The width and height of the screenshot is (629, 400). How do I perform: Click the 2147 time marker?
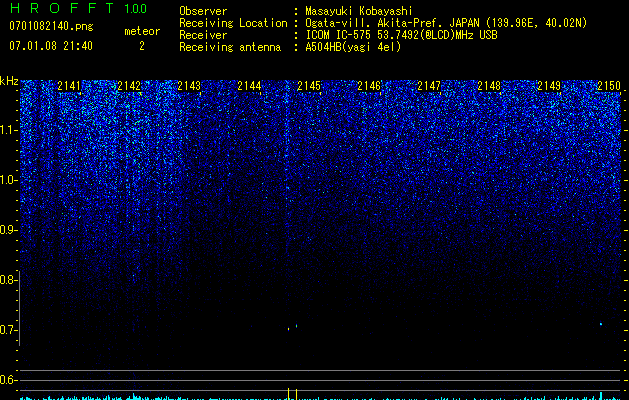429,86
